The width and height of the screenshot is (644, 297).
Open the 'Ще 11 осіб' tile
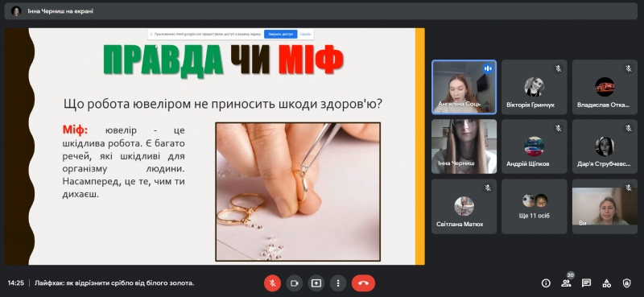coord(535,206)
